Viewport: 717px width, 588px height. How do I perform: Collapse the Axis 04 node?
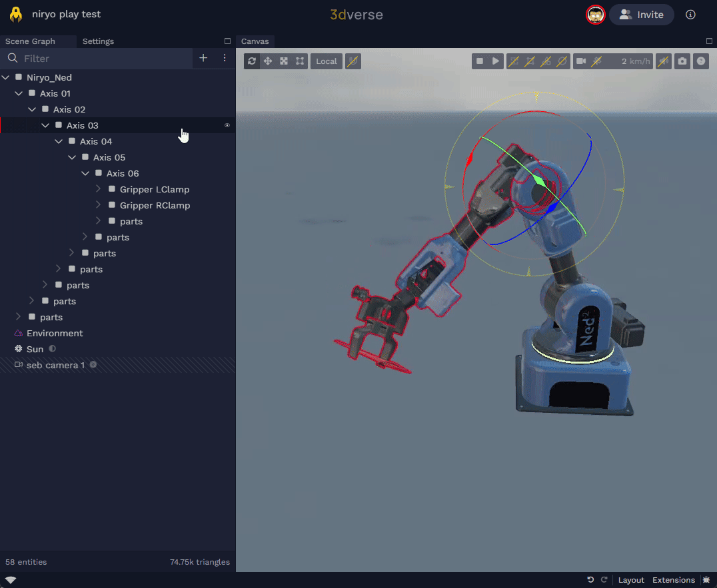pyautogui.click(x=59, y=141)
